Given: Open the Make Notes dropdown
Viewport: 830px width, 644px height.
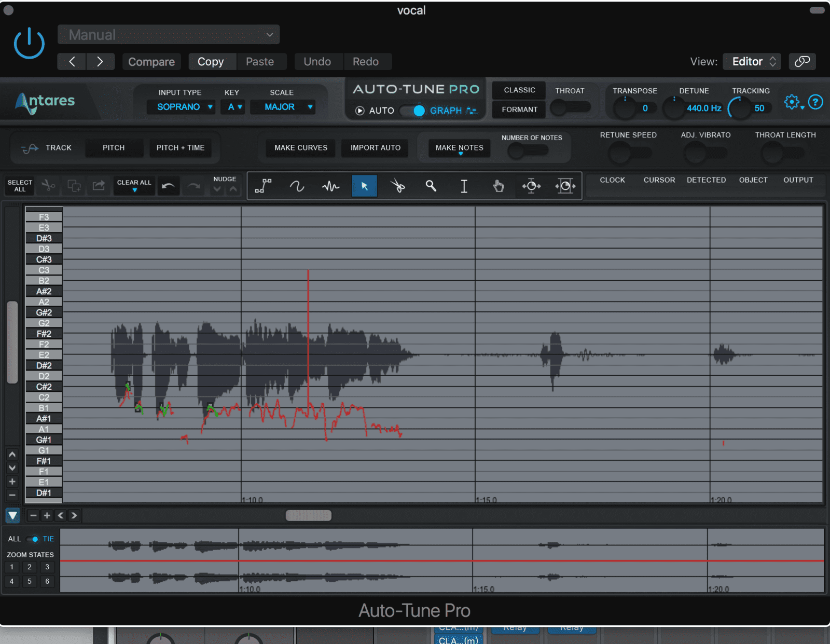Looking at the screenshot, I should point(459,148).
